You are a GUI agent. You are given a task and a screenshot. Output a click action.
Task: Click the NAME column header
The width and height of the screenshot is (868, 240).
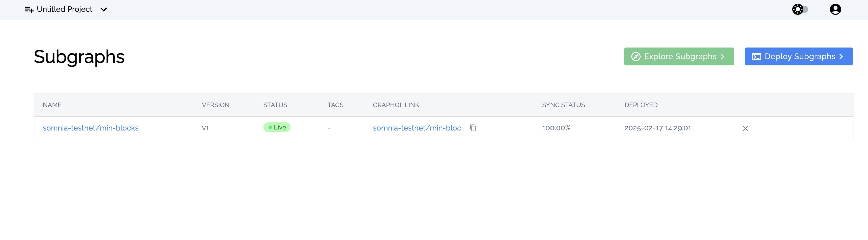52,105
